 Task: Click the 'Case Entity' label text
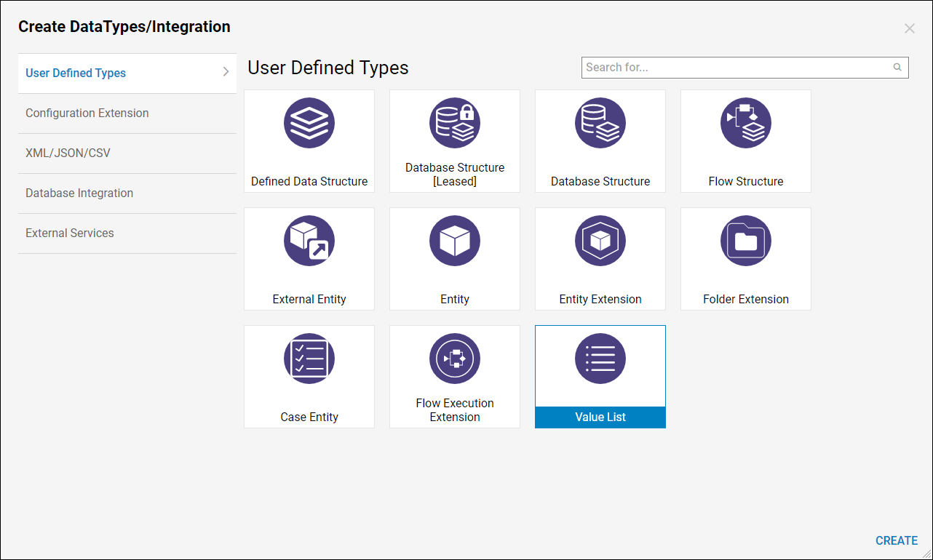pos(309,417)
